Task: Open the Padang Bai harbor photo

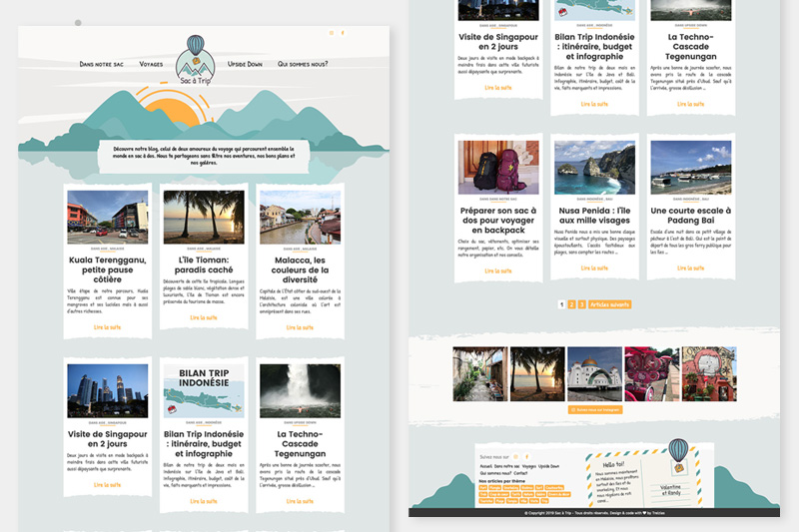Action: pos(691,168)
